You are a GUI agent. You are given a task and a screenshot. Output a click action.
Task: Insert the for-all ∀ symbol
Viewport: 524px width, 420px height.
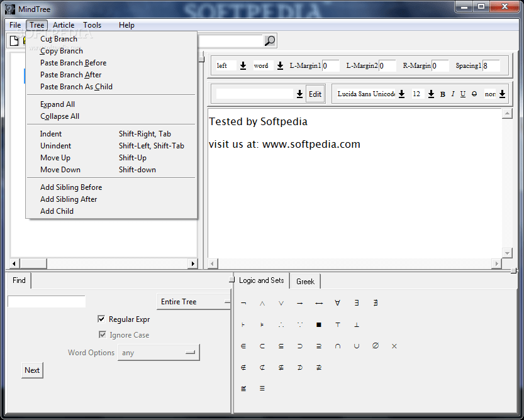[x=338, y=302]
